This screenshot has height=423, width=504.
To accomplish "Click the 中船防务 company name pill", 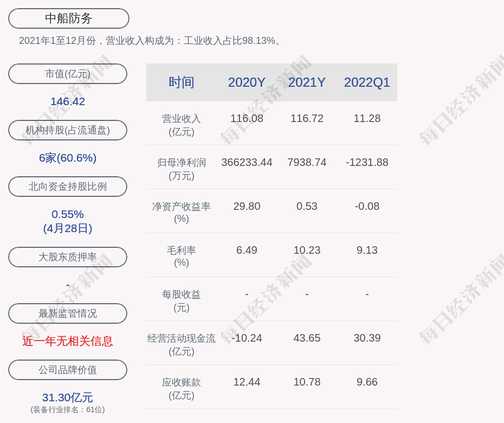I will coord(69,18).
